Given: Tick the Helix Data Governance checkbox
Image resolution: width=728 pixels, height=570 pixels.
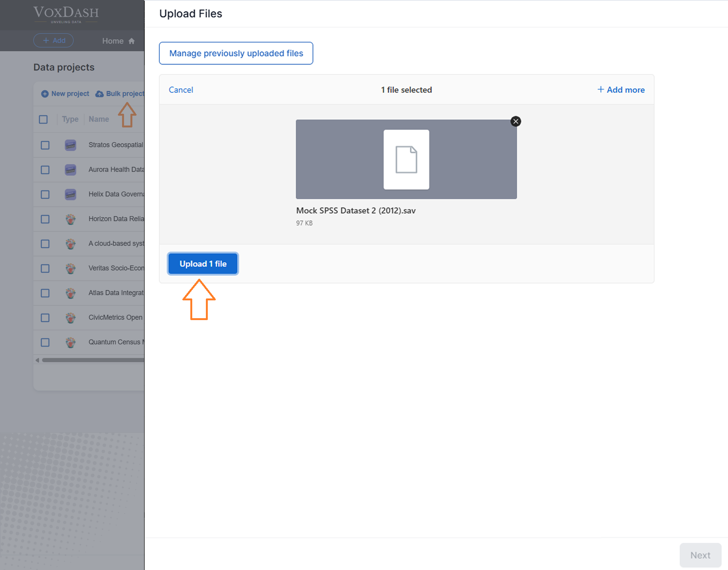Looking at the screenshot, I should (45, 195).
